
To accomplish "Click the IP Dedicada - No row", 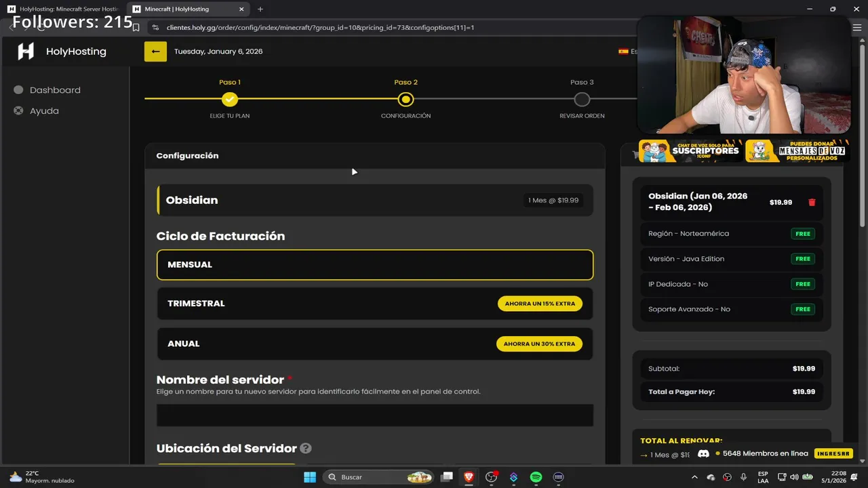I will point(732,284).
